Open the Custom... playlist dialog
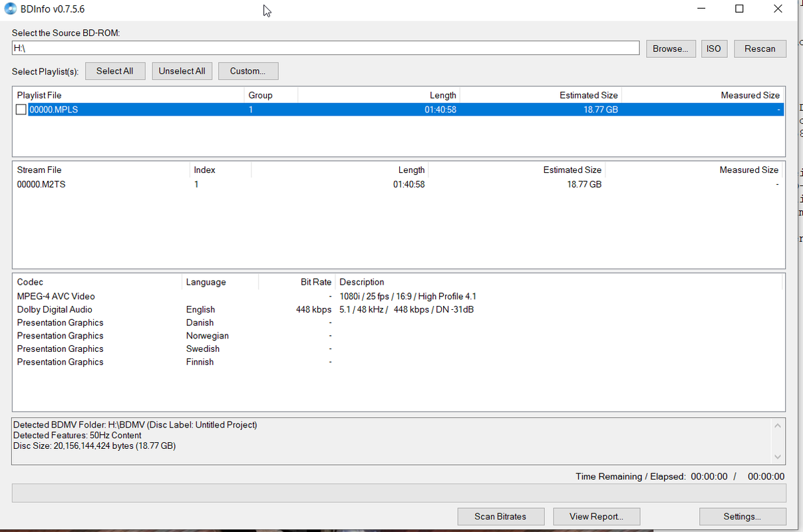Screen dimensions: 803x532 [248, 71]
